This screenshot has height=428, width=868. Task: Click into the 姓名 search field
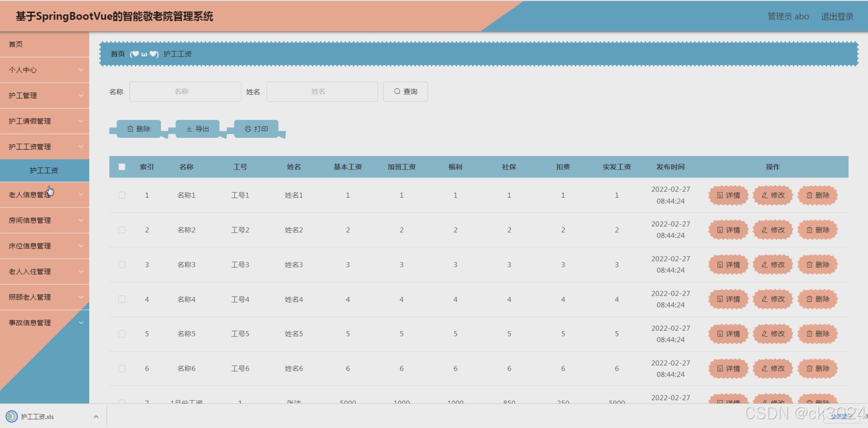click(x=322, y=92)
